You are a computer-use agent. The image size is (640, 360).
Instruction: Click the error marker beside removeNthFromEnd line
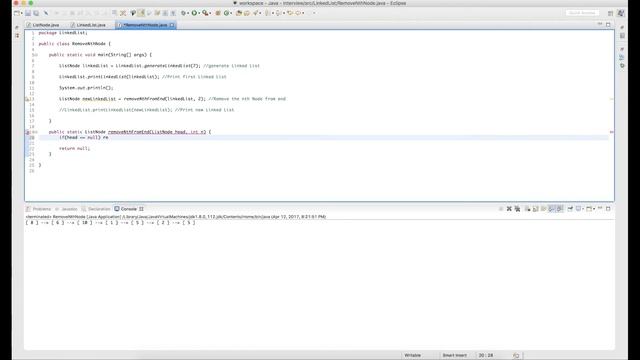(x=27, y=132)
